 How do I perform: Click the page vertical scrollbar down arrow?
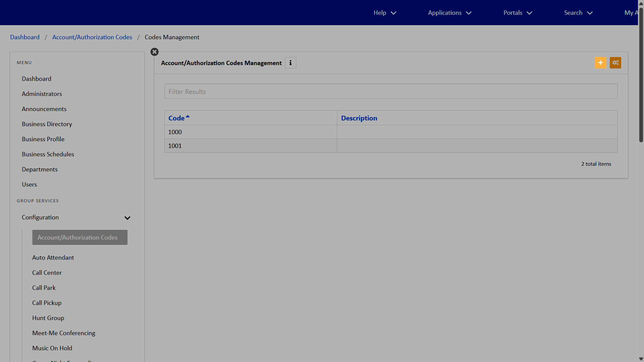point(641,359)
